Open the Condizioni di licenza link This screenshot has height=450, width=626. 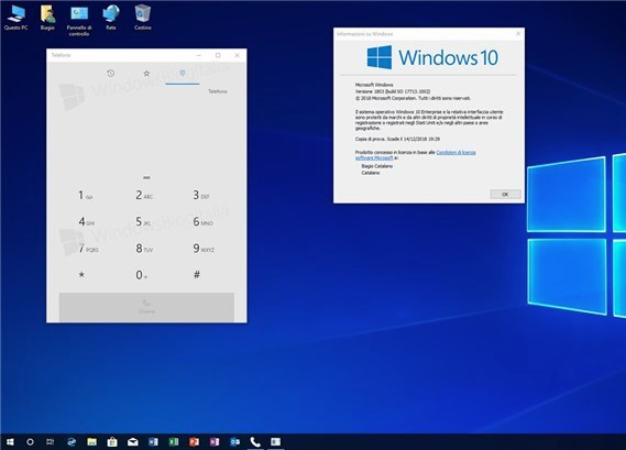470,152
